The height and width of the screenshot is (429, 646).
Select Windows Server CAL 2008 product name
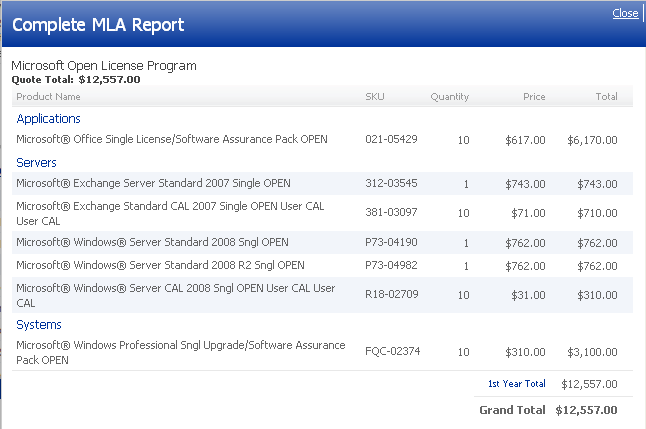[176, 295]
